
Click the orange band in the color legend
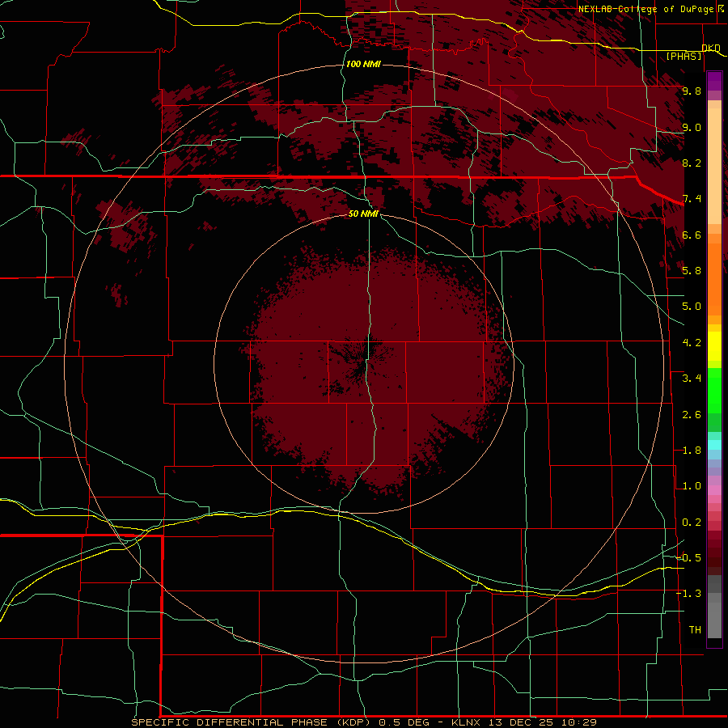coord(714,278)
